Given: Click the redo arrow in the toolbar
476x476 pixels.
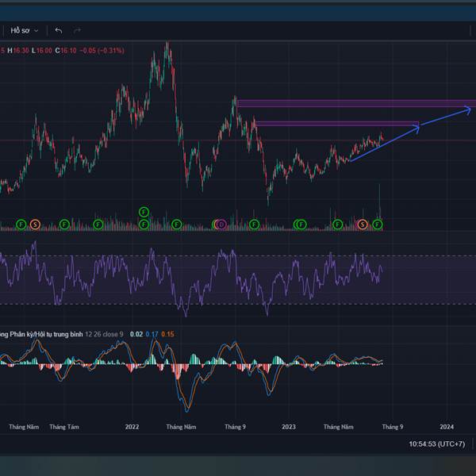Looking at the screenshot, I should coord(77,30).
